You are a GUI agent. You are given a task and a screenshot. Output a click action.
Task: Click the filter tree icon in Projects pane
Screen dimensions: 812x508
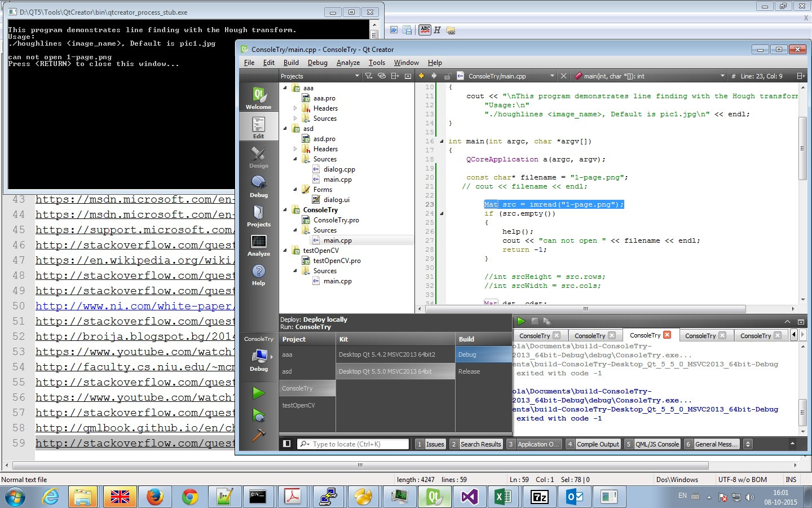click(x=368, y=76)
